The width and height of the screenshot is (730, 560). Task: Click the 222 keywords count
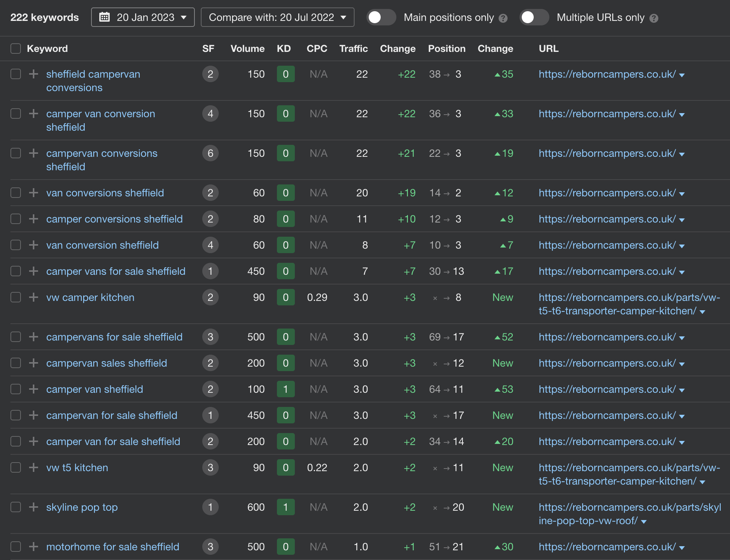click(44, 17)
